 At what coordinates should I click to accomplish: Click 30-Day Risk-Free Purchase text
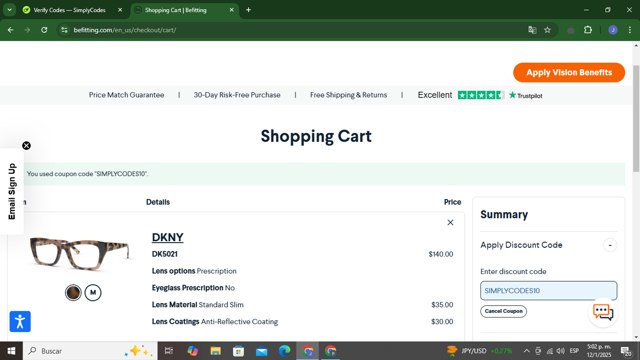click(237, 95)
